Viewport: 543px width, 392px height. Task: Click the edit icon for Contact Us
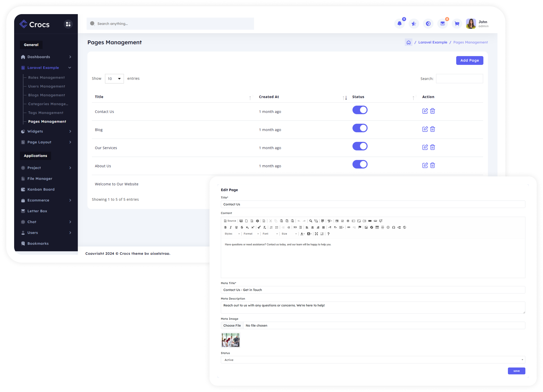[x=425, y=111]
